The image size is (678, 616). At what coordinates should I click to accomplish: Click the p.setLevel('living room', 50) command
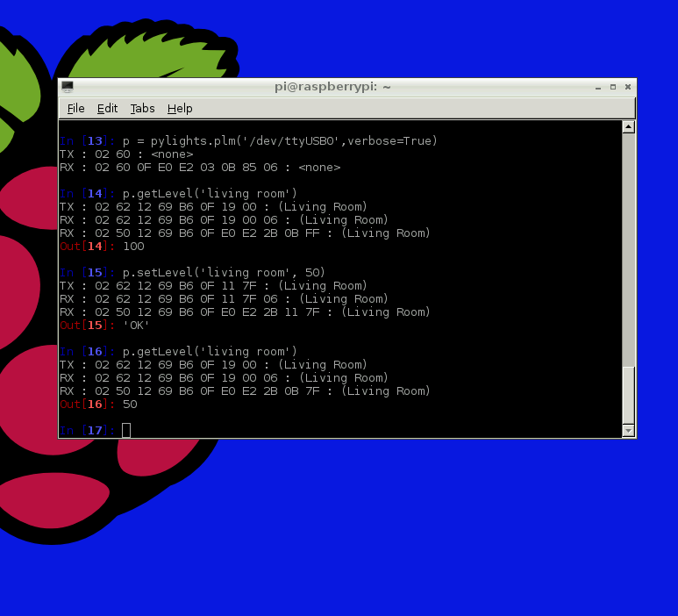(x=224, y=273)
